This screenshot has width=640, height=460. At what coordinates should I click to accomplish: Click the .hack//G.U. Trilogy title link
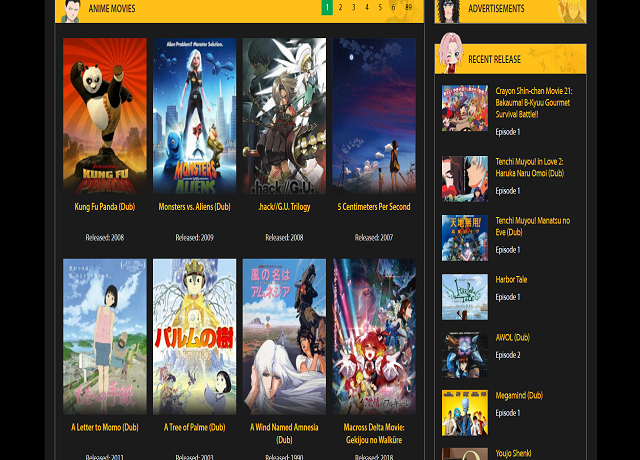[x=284, y=207]
